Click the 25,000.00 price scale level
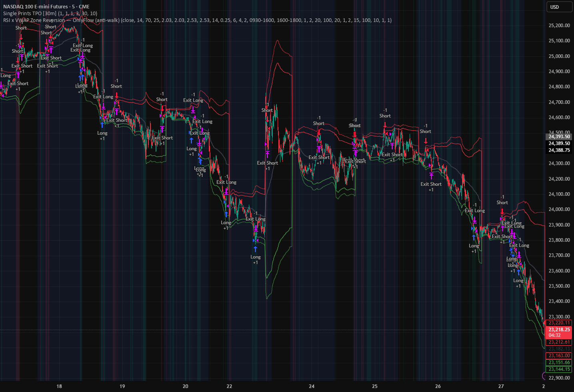This screenshot has width=574, height=392. coord(559,56)
